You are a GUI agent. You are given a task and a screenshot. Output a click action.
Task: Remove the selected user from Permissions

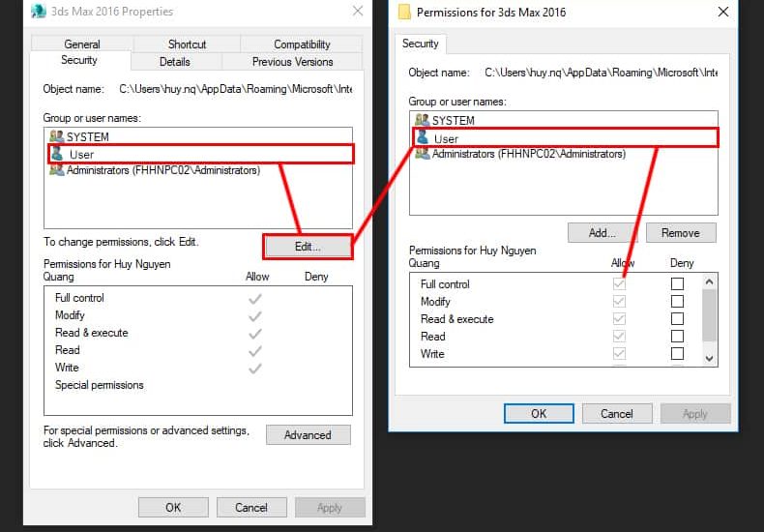(x=680, y=233)
